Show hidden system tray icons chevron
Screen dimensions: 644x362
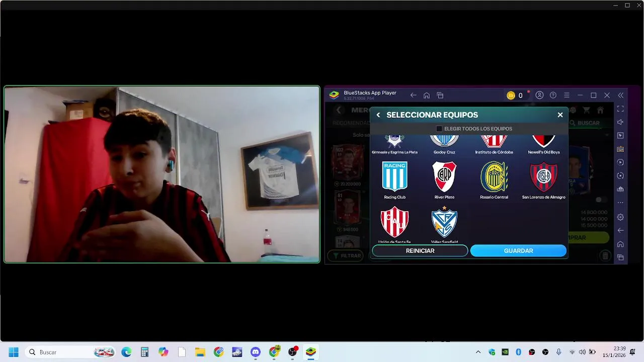[478, 352]
